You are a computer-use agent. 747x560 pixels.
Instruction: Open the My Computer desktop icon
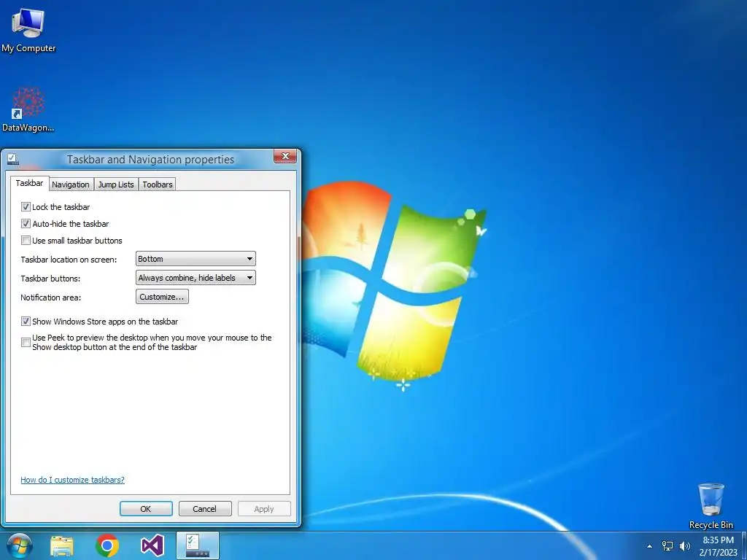click(28, 29)
